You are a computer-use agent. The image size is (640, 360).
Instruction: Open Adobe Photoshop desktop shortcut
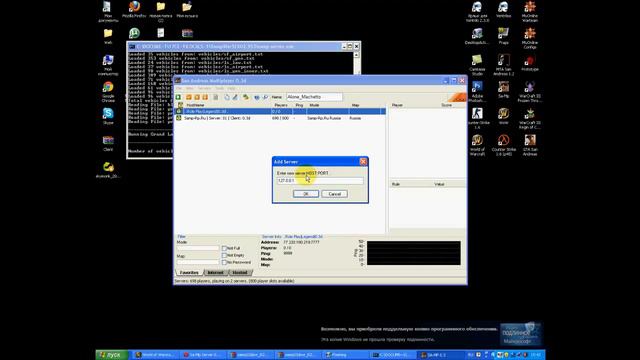point(477,91)
